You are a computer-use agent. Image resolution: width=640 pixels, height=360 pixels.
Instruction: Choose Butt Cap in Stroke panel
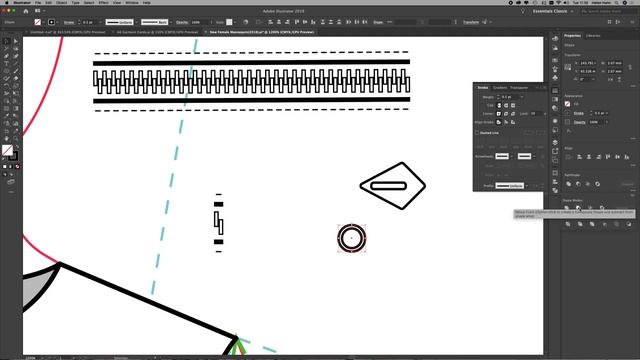[499, 105]
